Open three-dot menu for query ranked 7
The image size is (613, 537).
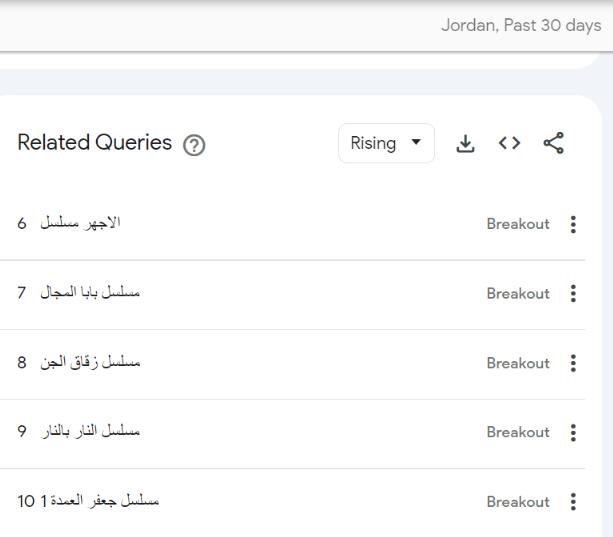[x=573, y=294]
